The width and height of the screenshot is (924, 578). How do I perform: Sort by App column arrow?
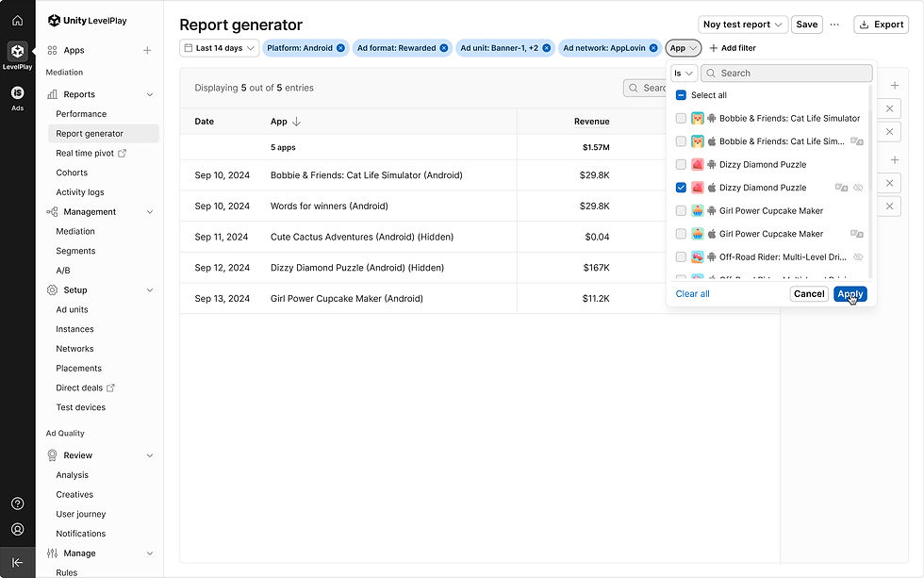[x=296, y=122]
